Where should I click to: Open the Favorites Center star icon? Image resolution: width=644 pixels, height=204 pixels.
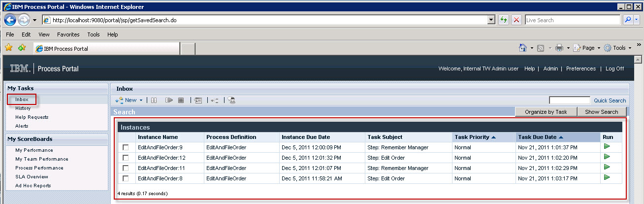[8, 48]
